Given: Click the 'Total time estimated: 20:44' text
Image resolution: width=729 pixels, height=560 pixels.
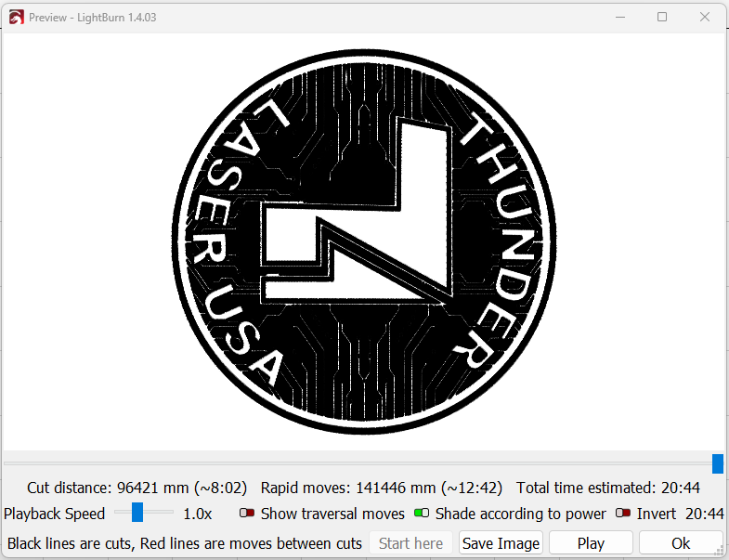Looking at the screenshot, I should [x=608, y=488].
